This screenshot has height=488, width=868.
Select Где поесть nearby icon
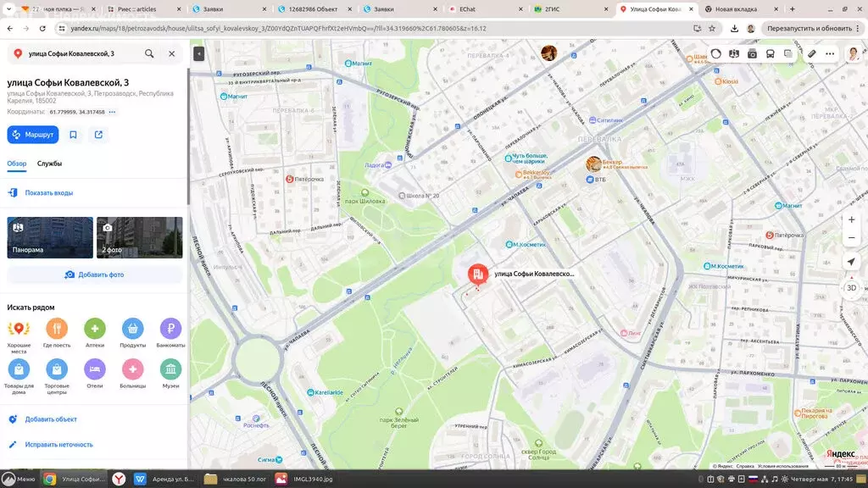click(57, 329)
